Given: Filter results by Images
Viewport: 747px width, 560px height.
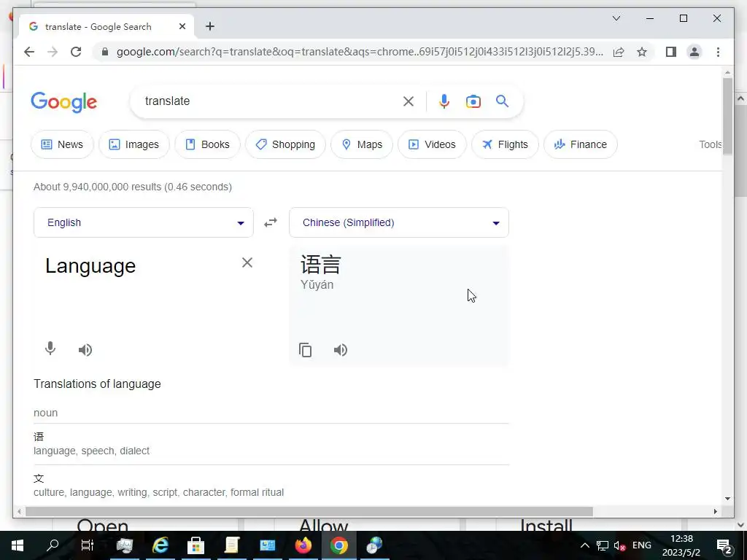Looking at the screenshot, I should coord(134,144).
